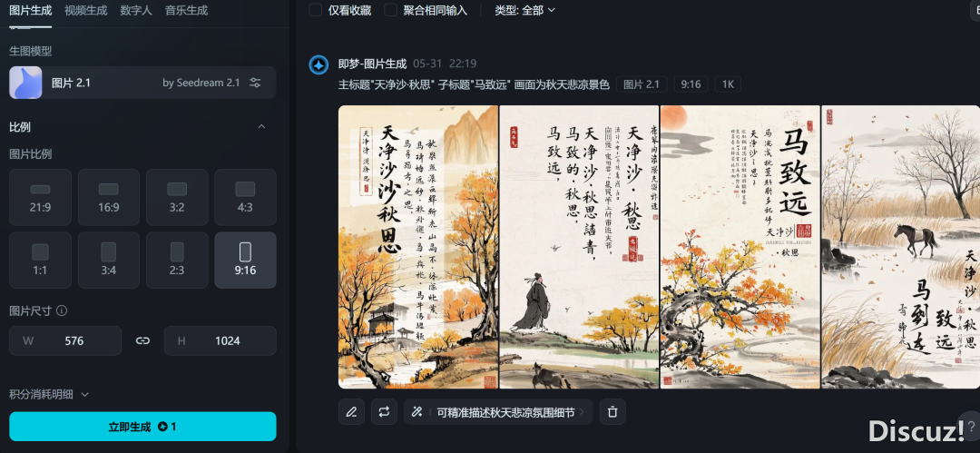Switch to the 视频生成 tab
The image size is (980, 453).
[x=85, y=11]
